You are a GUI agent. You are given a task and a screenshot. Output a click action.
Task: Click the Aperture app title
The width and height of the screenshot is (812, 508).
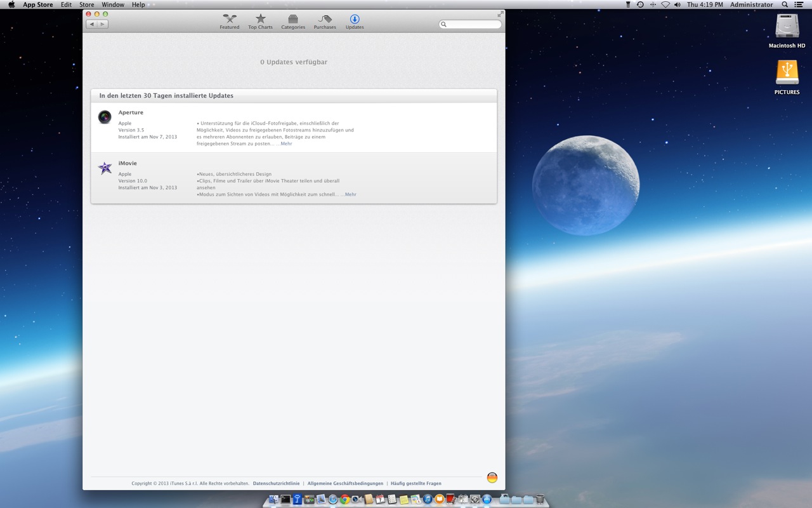[131, 112]
